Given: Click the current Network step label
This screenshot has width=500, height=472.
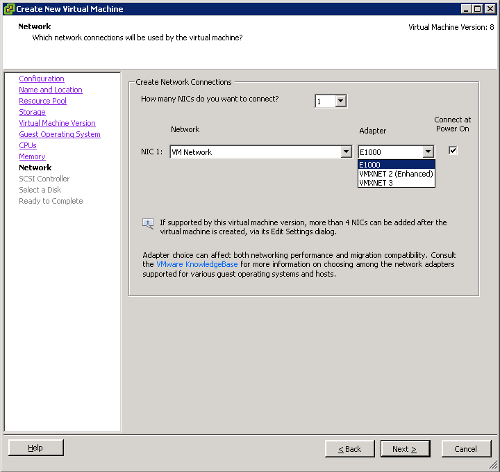Looking at the screenshot, I should click(x=35, y=167).
